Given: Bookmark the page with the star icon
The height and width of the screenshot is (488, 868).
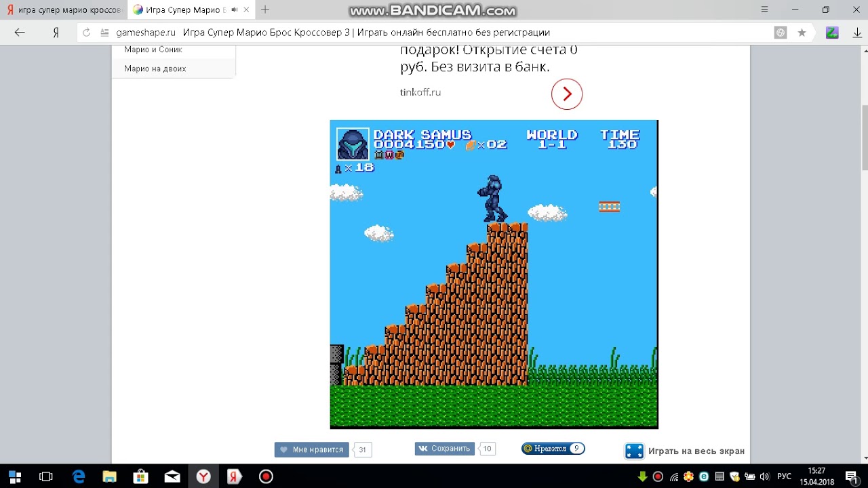Looking at the screenshot, I should click(x=802, y=33).
